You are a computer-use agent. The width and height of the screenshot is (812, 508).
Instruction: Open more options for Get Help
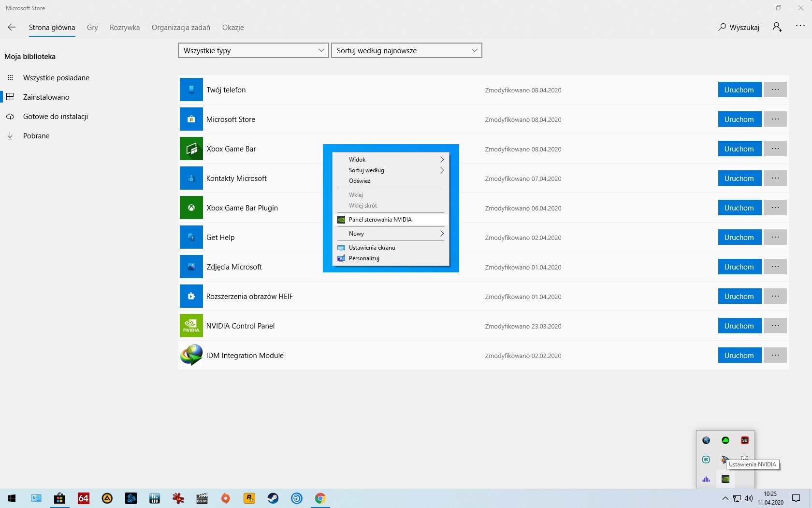pyautogui.click(x=775, y=237)
